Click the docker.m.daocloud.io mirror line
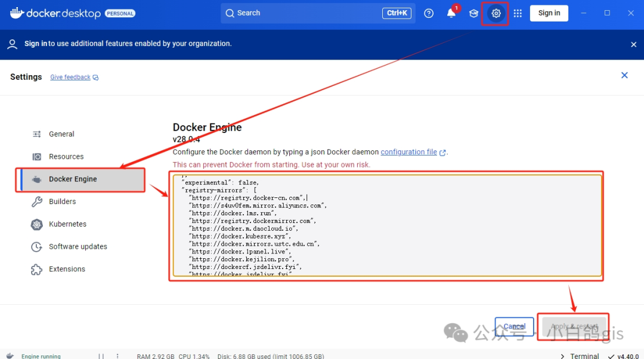This screenshot has height=359, width=644. tap(243, 228)
